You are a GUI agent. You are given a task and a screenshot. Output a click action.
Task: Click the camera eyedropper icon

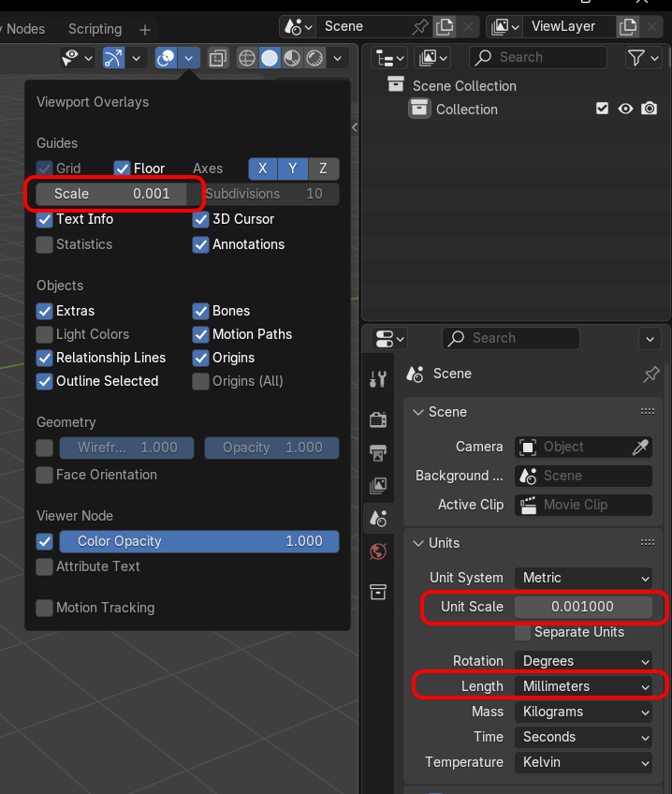640,448
